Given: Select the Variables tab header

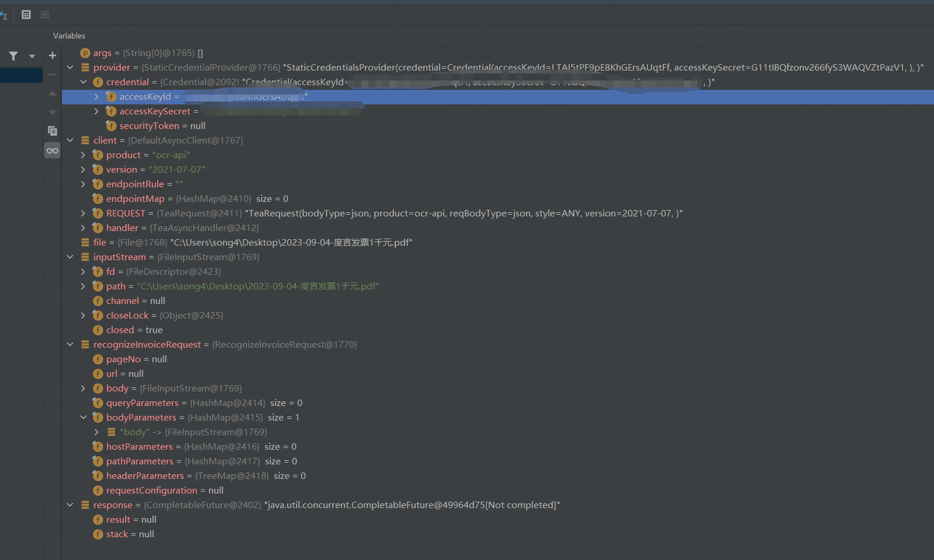Looking at the screenshot, I should tap(69, 36).
